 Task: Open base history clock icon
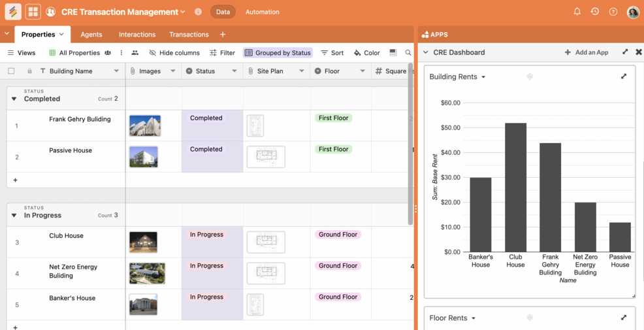(x=595, y=12)
